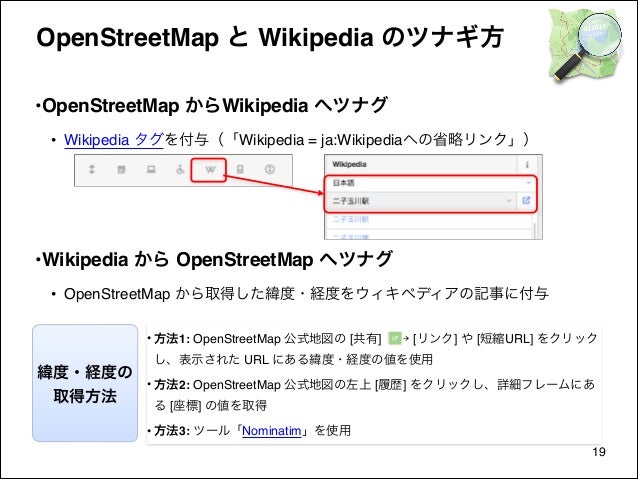Open the circled info icon in toolbar
This screenshot has height=479, width=638.
270,169
